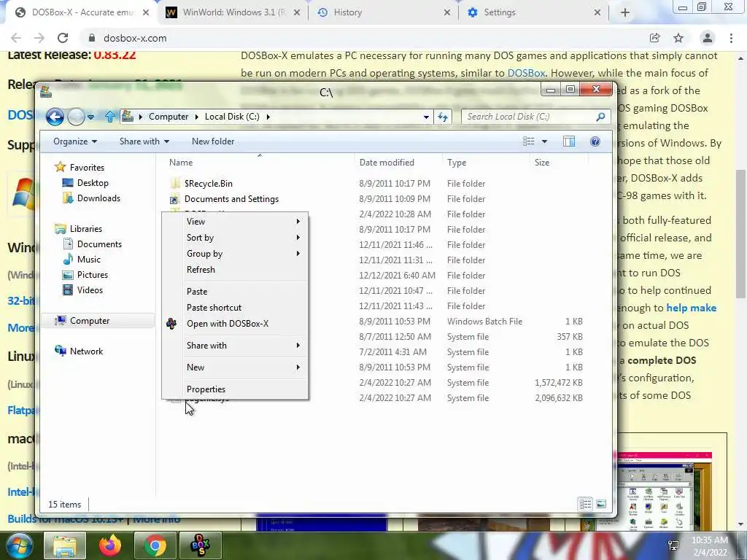The height and width of the screenshot is (560, 747).
Task: Open a new Chrome tab
Action: pos(625,13)
